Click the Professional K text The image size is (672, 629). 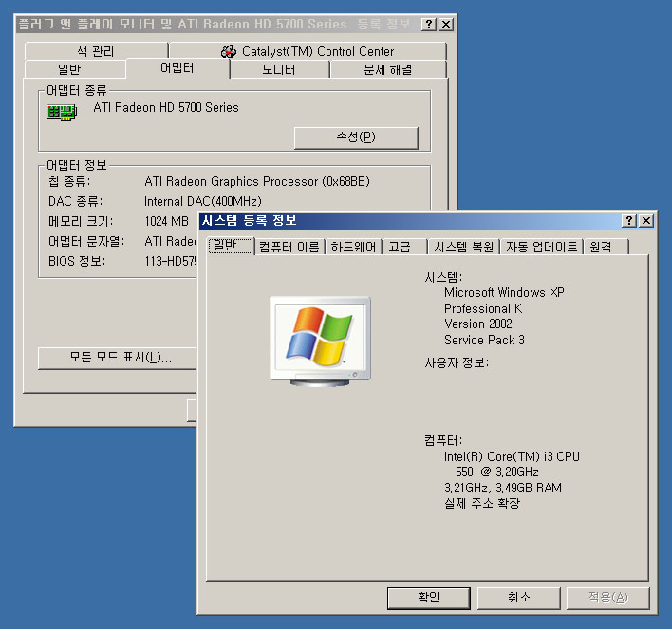coord(483,308)
